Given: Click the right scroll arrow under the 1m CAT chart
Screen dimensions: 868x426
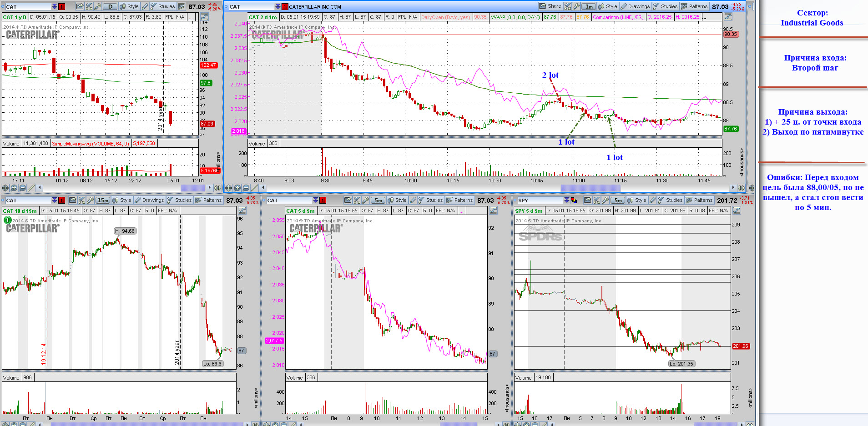Looking at the screenshot, I should pos(732,188).
